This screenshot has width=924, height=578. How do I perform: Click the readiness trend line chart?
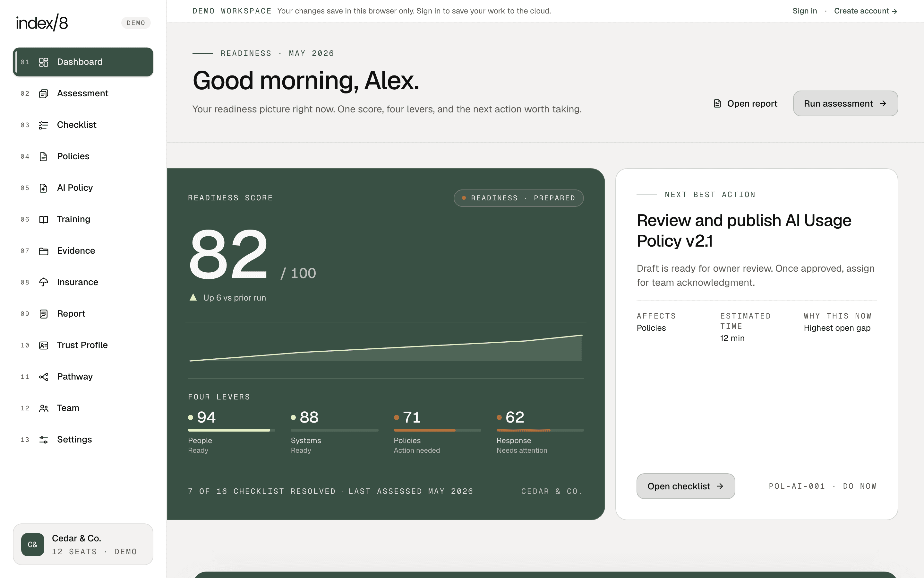[x=386, y=348]
